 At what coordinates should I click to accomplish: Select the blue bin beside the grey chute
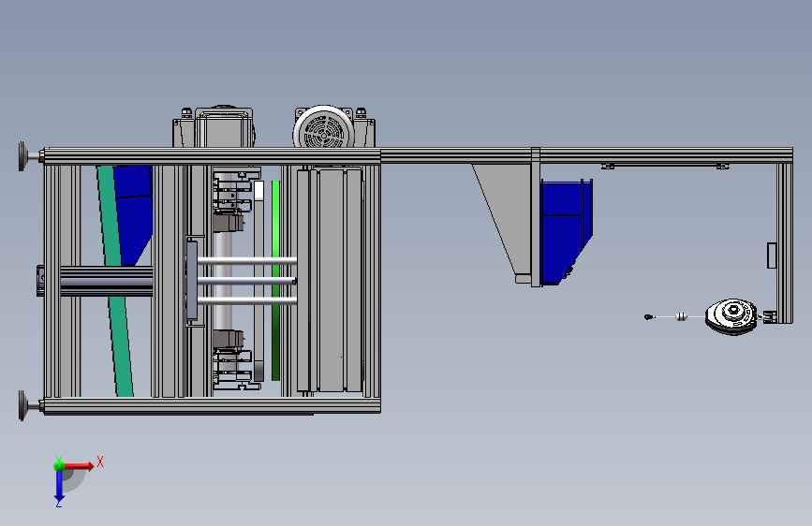click(566, 231)
